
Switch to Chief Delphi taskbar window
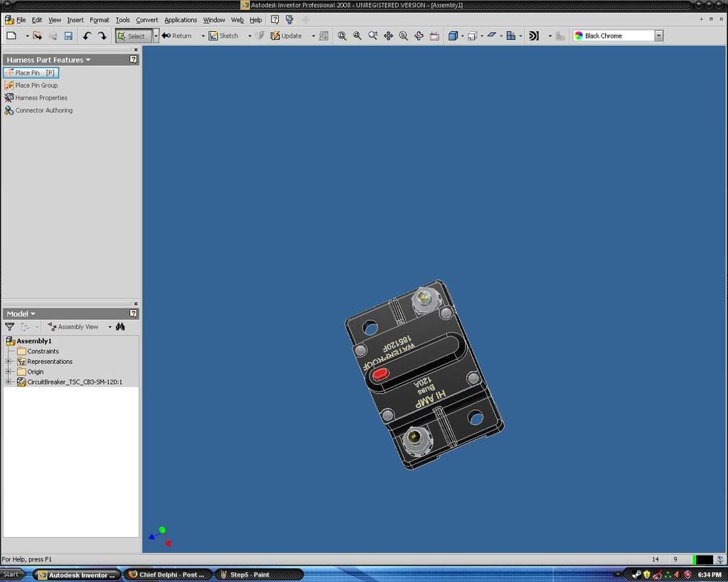pos(168,575)
